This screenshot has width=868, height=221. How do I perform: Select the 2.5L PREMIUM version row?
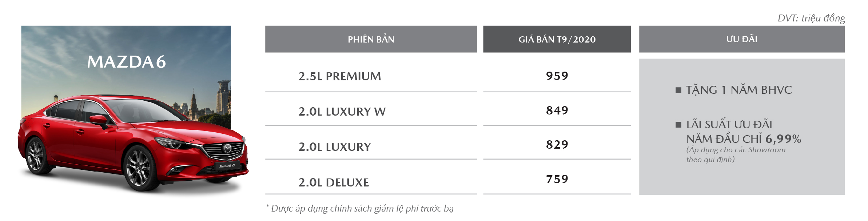point(371,76)
